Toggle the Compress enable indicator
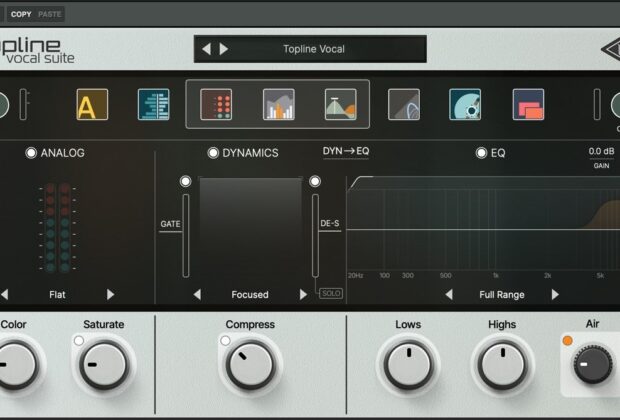Screen dimensions: 620x420 pyautogui.click(x=225, y=340)
